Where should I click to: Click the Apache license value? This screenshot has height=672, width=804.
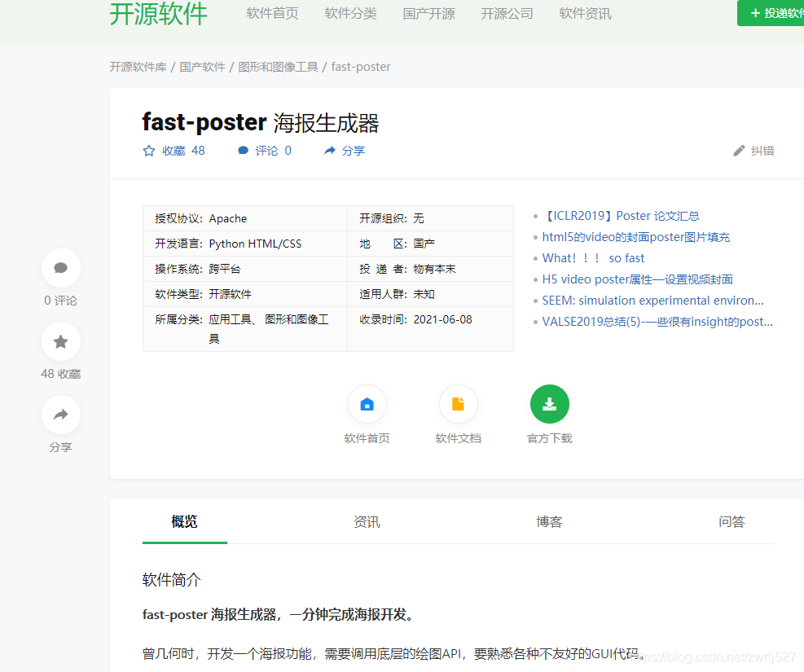pyautogui.click(x=227, y=219)
